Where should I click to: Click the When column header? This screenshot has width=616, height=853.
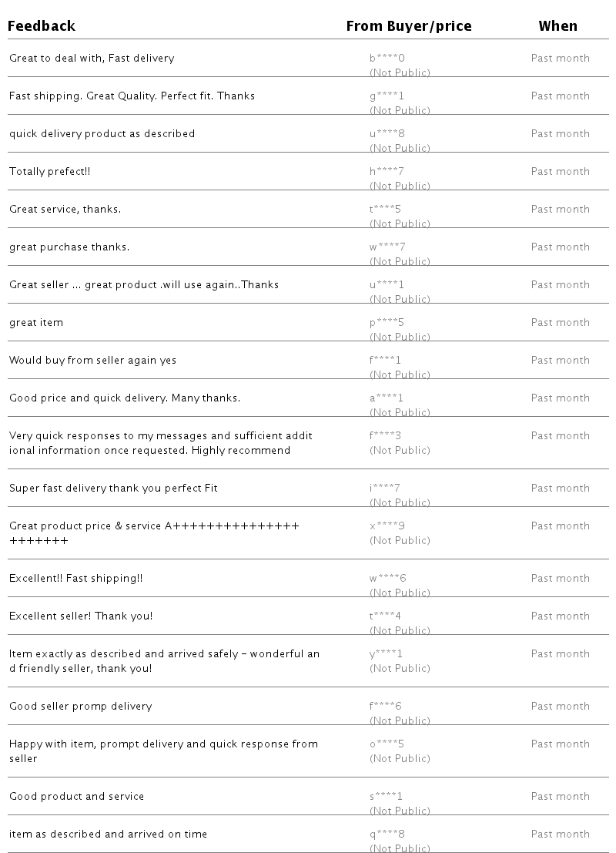coord(557,26)
